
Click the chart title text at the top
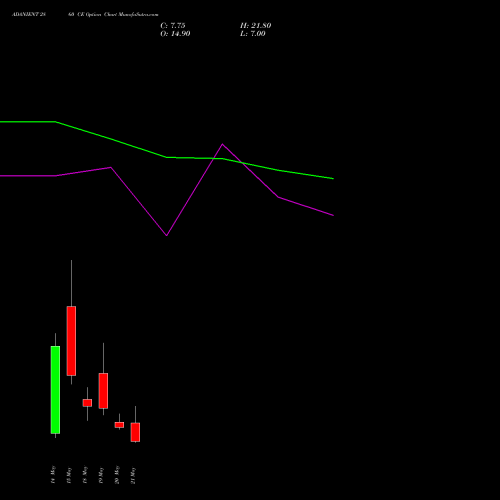pos(85,15)
